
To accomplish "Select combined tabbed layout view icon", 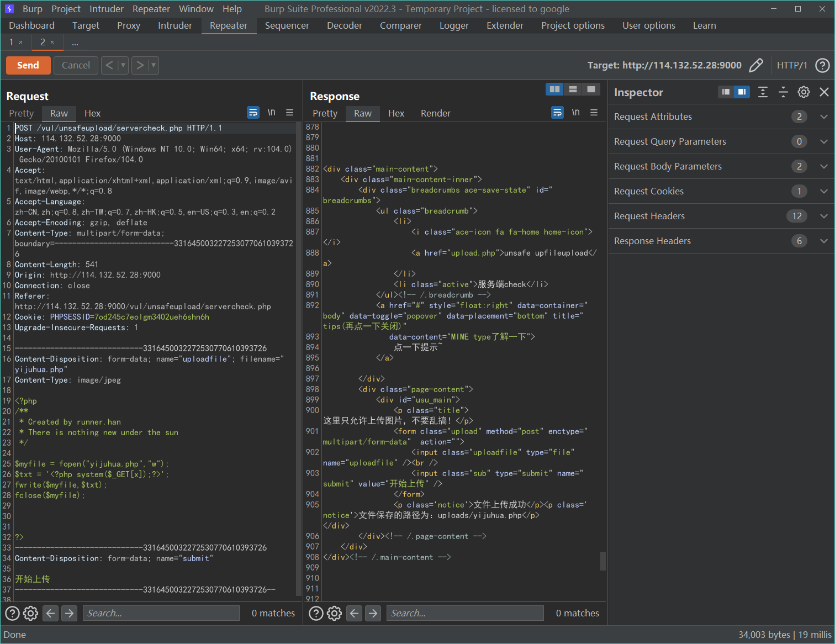I will [x=591, y=89].
